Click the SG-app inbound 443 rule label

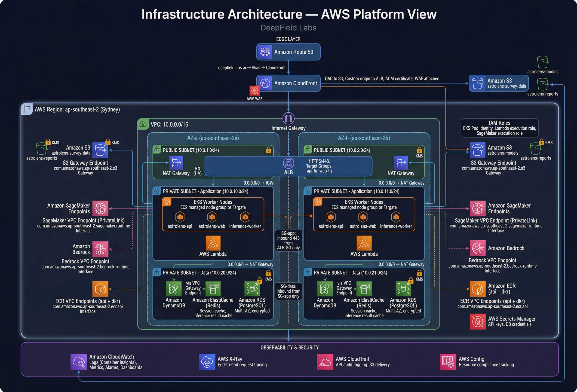[x=288, y=240]
